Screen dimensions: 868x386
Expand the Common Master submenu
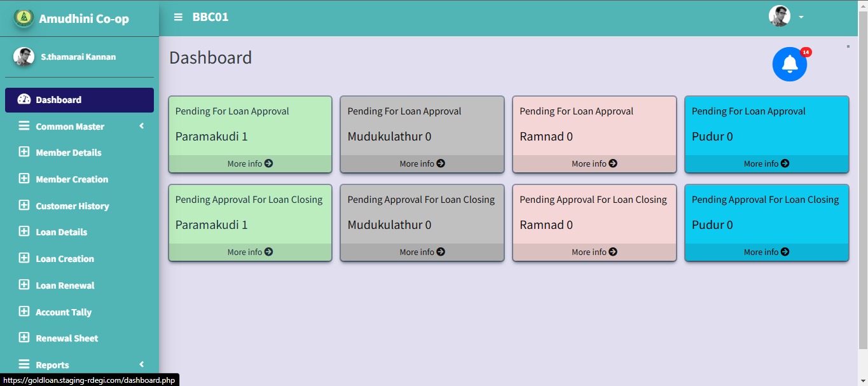(141, 126)
